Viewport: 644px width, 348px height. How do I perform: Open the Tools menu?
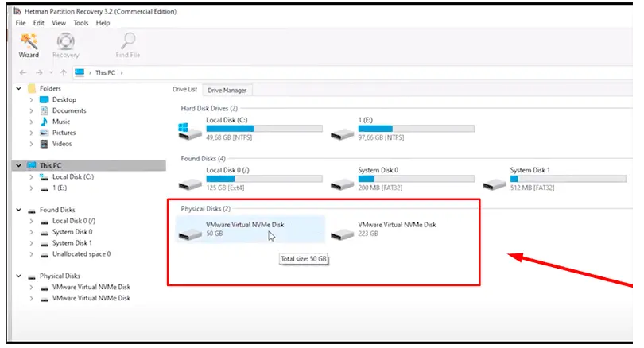(x=81, y=23)
